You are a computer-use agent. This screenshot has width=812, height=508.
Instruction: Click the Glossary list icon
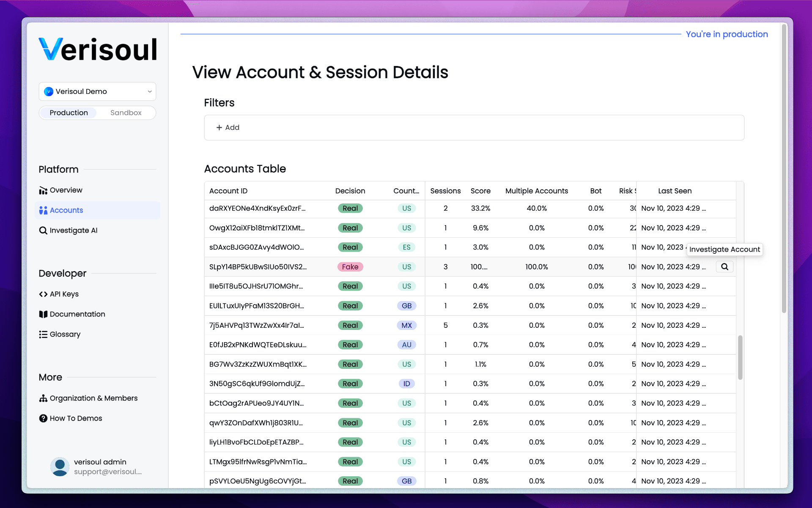[x=43, y=335]
